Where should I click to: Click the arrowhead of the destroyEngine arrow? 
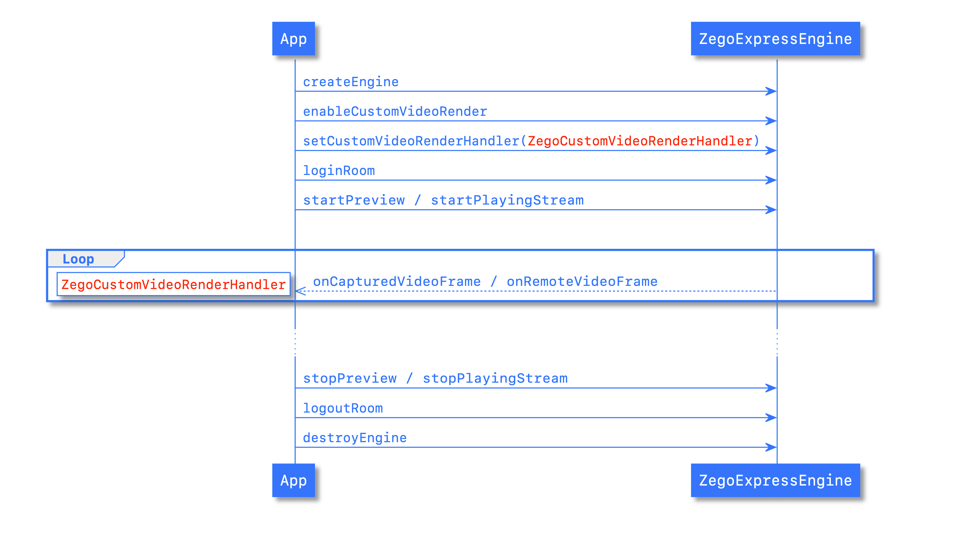click(x=771, y=447)
